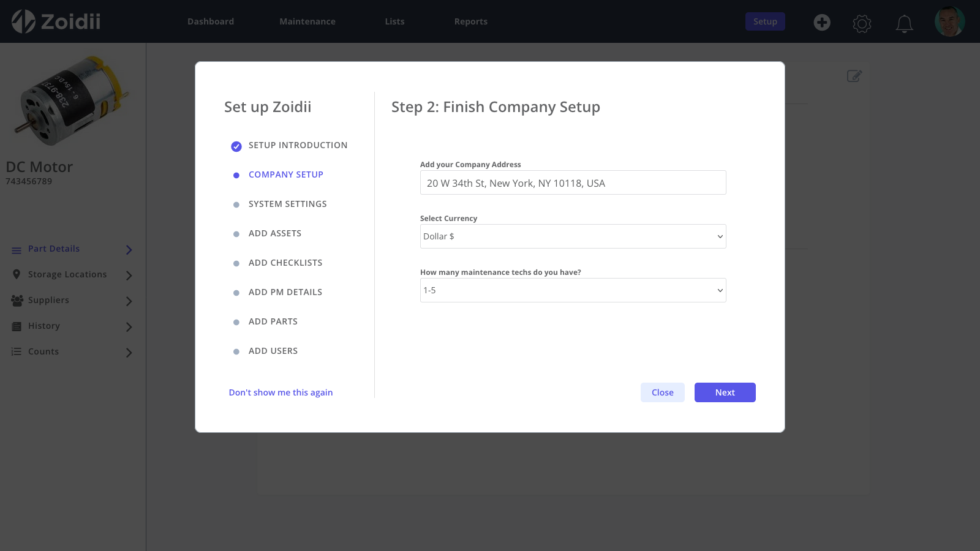Go to the Add Assets step
This screenshot has width=980, height=551.
pos(275,233)
